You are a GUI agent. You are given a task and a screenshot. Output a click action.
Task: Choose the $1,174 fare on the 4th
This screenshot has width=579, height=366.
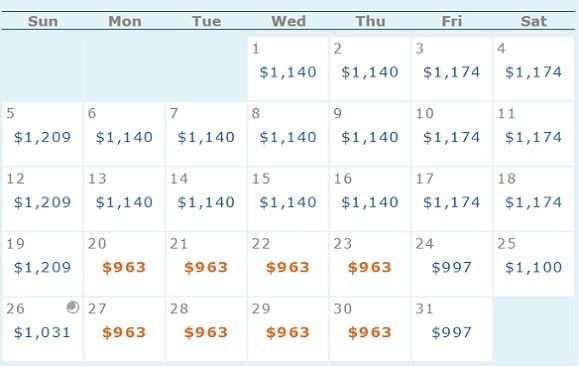(534, 72)
